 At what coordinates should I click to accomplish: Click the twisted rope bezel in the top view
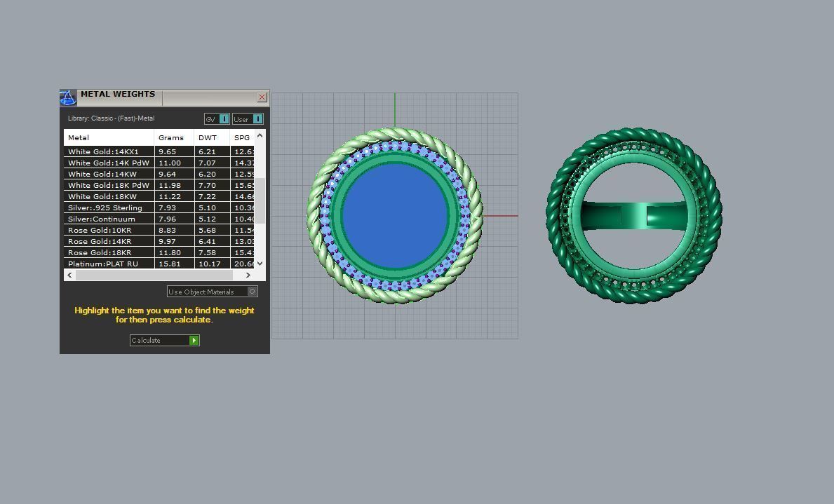[x=395, y=132]
